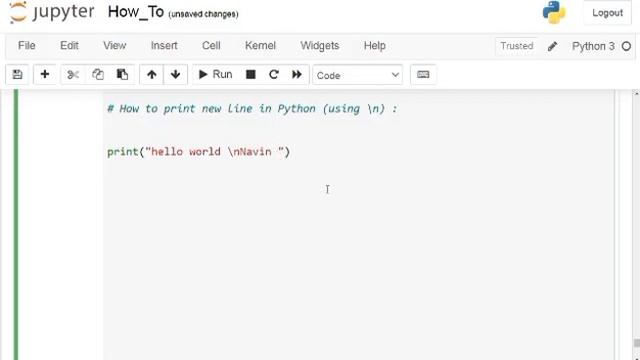Image resolution: width=640 pixels, height=360 pixels.
Task: Open the Kernel menu
Action: click(260, 46)
